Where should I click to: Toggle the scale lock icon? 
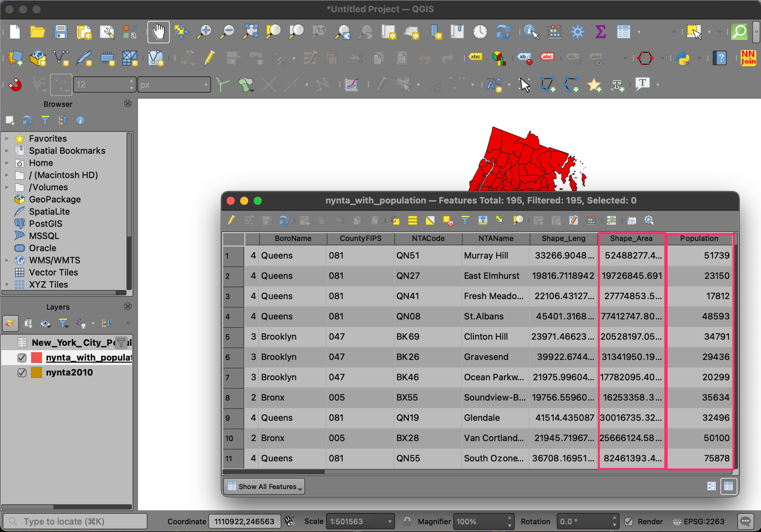coord(407,522)
